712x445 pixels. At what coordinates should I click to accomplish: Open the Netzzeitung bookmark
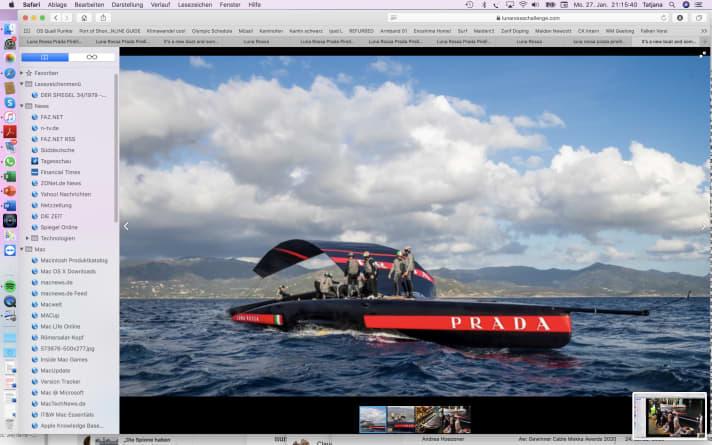pos(51,205)
